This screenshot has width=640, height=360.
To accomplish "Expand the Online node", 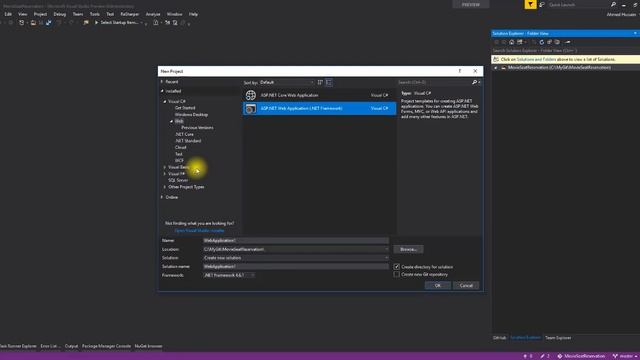I will [162, 197].
